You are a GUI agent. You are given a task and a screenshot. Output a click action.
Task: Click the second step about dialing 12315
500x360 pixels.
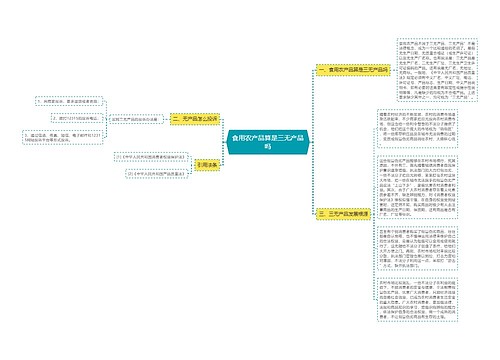pos(77,118)
